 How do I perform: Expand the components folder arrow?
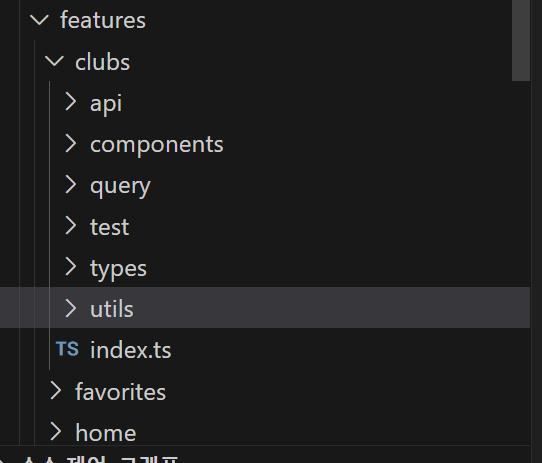tap(71, 143)
